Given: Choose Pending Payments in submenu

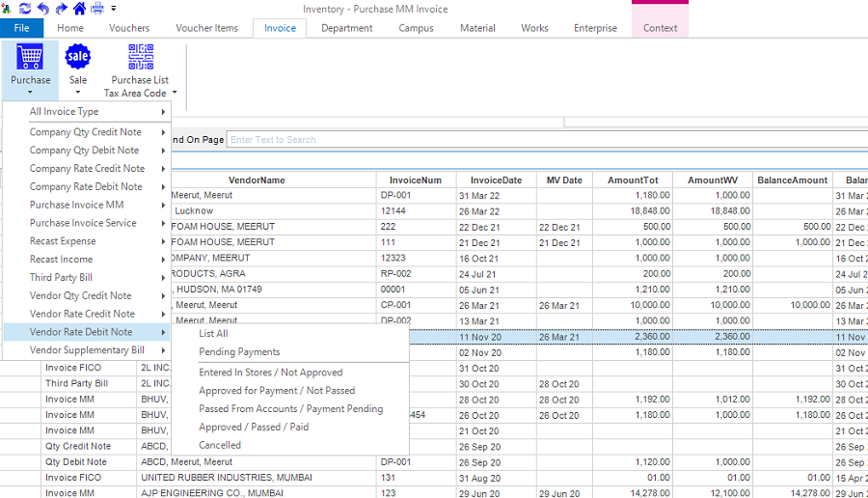Looking at the screenshot, I should click(x=239, y=352).
